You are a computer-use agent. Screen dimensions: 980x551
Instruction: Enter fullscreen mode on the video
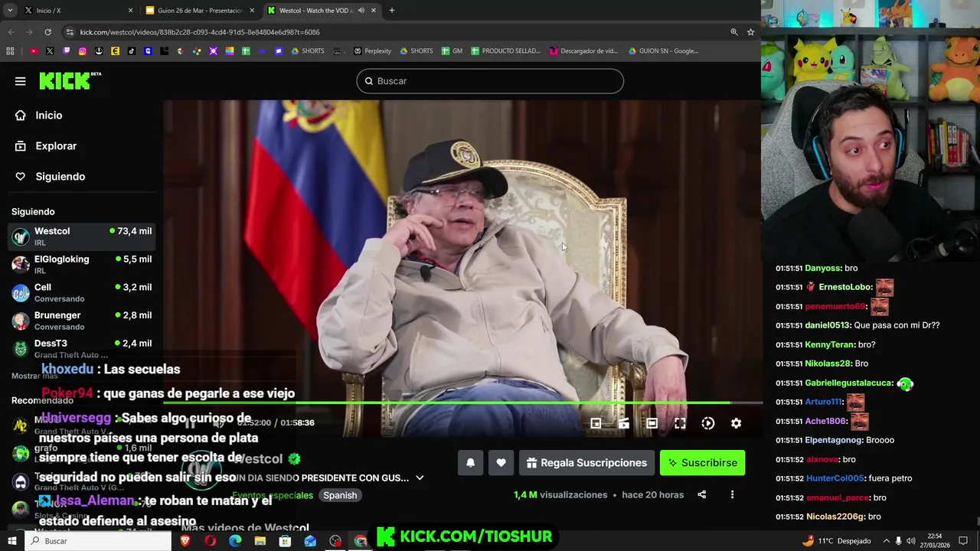coord(680,423)
